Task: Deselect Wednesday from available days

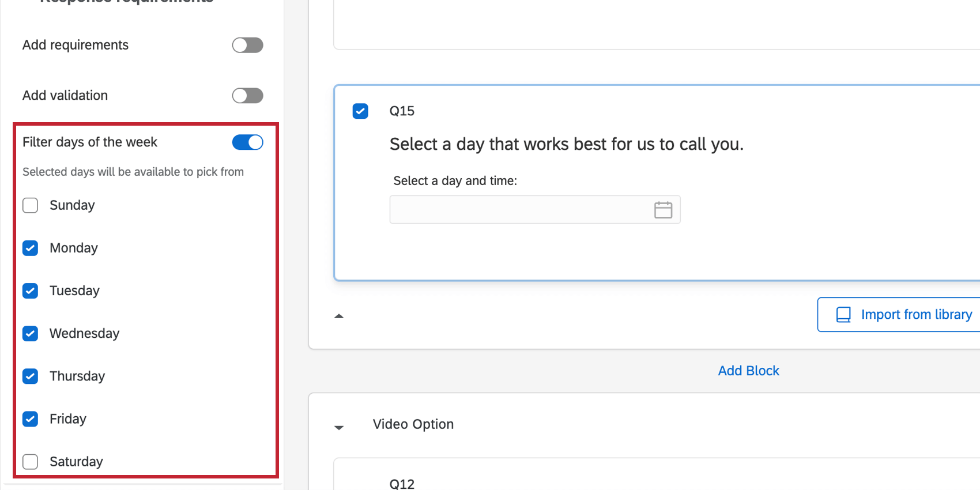Action: (31, 334)
